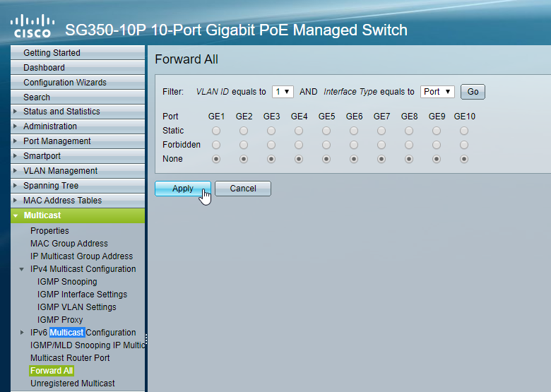551x392 pixels.
Task: Open IGMP/MLD Snooping IP Multicast page
Action: (x=88, y=345)
